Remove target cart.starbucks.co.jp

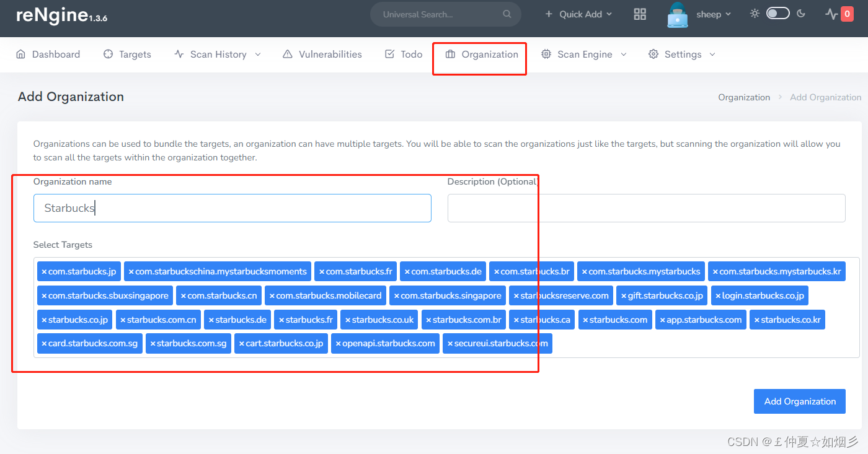coord(242,343)
